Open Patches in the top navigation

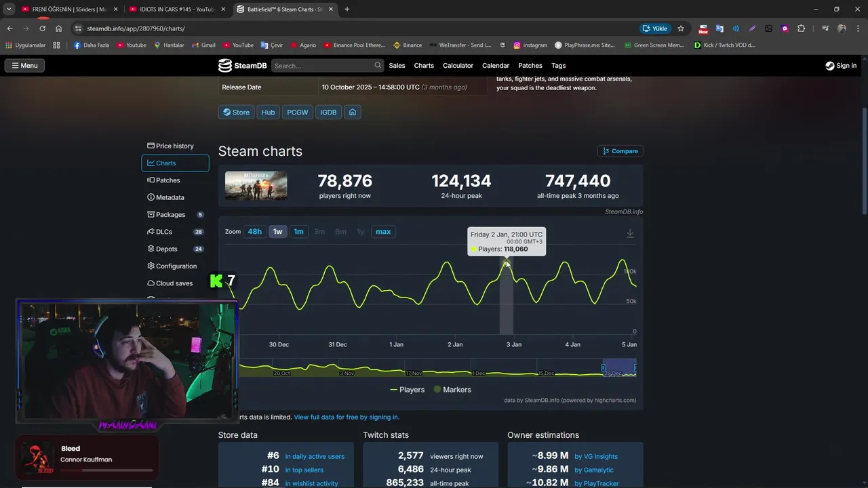coord(530,66)
